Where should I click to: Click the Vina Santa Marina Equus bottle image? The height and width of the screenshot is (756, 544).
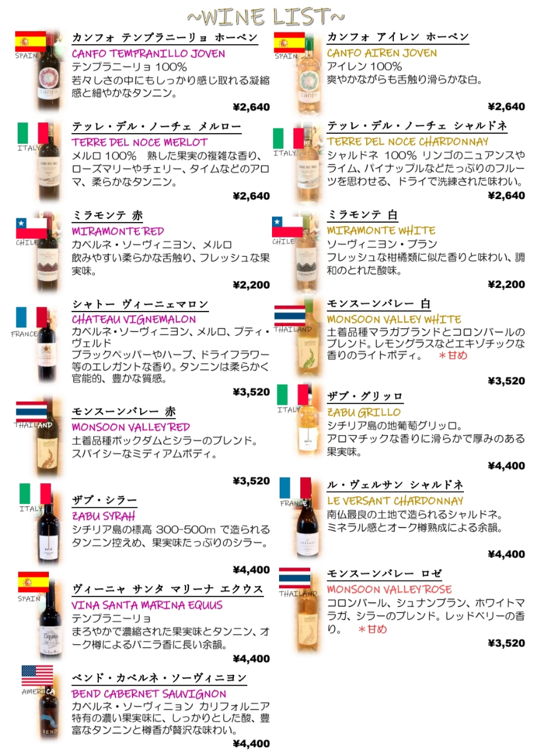click(50, 622)
